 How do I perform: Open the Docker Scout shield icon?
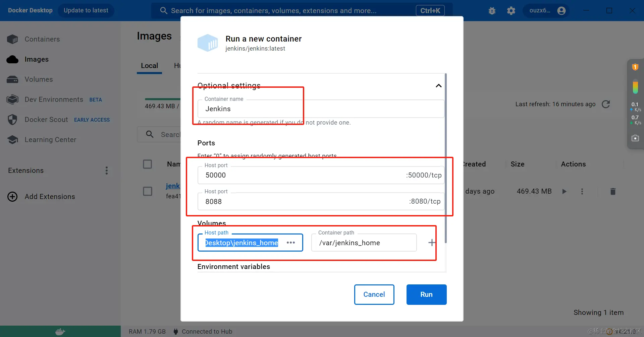12,120
